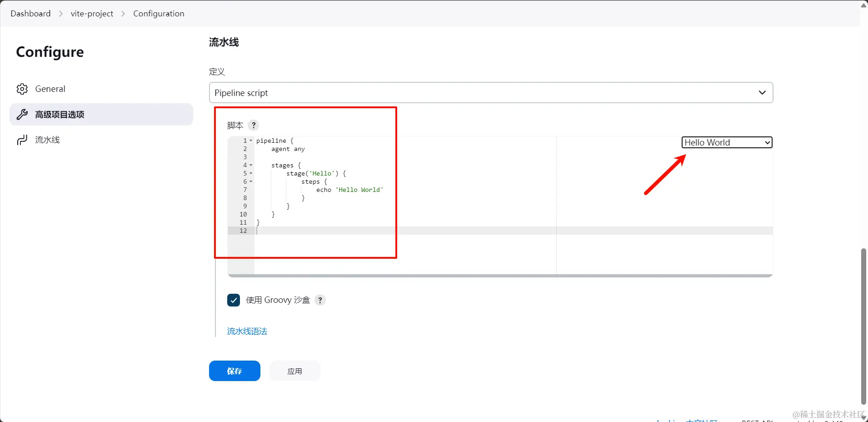Open help for 脚本 field
This screenshot has width=868, height=422.
point(254,125)
